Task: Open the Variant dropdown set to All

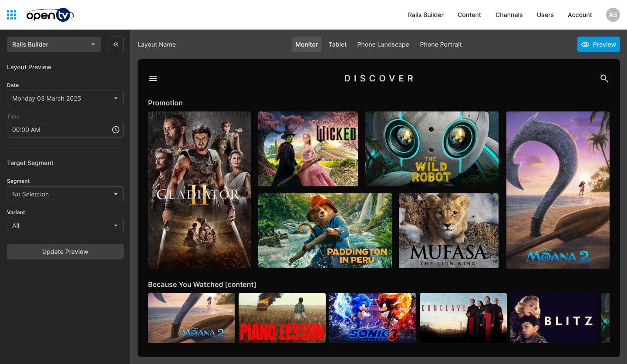Action: (x=65, y=226)
